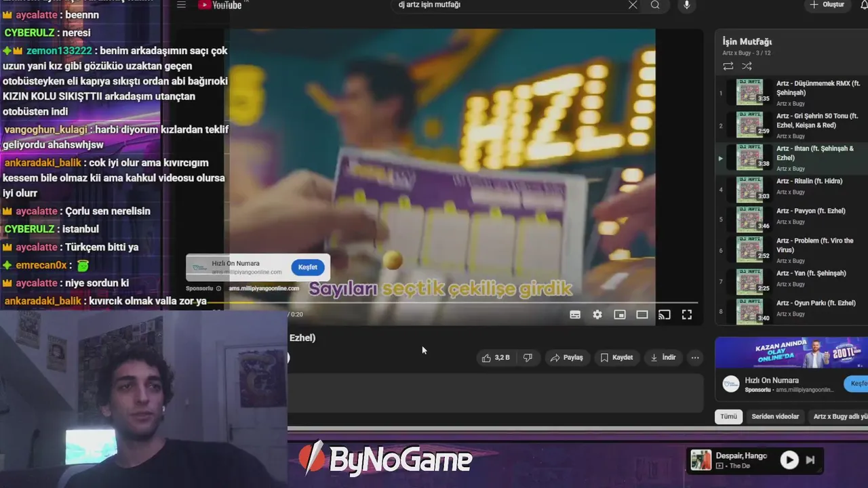Toggle playlist loop in İşin Mutfağı
Viewport: 868px width, 488px height.
click(728, 66)
